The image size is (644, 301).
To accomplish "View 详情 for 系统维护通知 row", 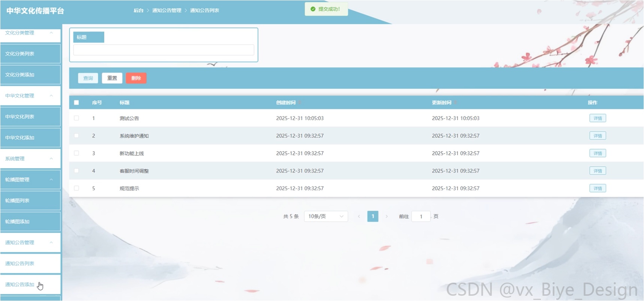I will point(597,136).
